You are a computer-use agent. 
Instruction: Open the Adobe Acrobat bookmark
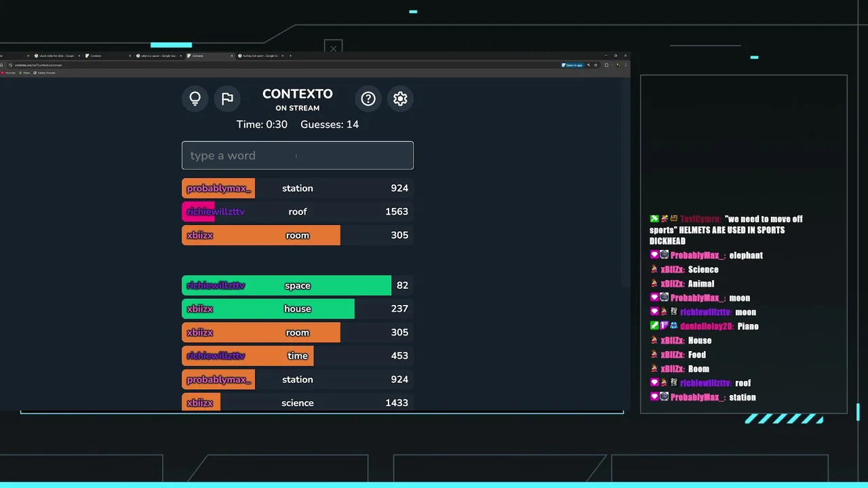click(44, 73)
